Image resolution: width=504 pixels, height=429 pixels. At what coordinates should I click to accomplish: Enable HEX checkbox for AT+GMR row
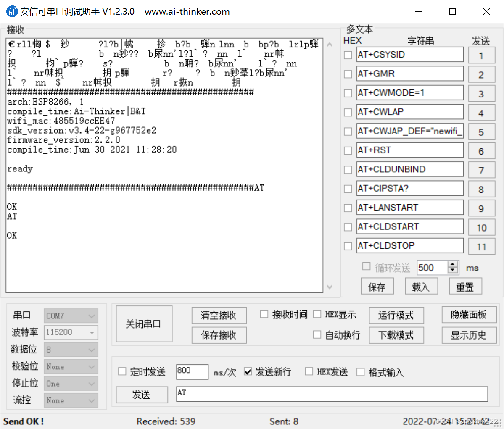pyautogui.click(x=348, y=74)
